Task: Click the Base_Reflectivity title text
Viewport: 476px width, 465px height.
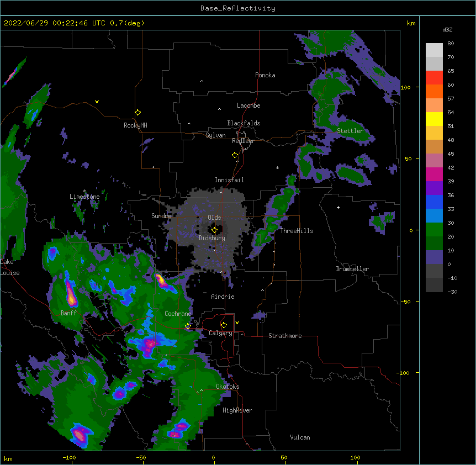Action: (x=238, y=8)
